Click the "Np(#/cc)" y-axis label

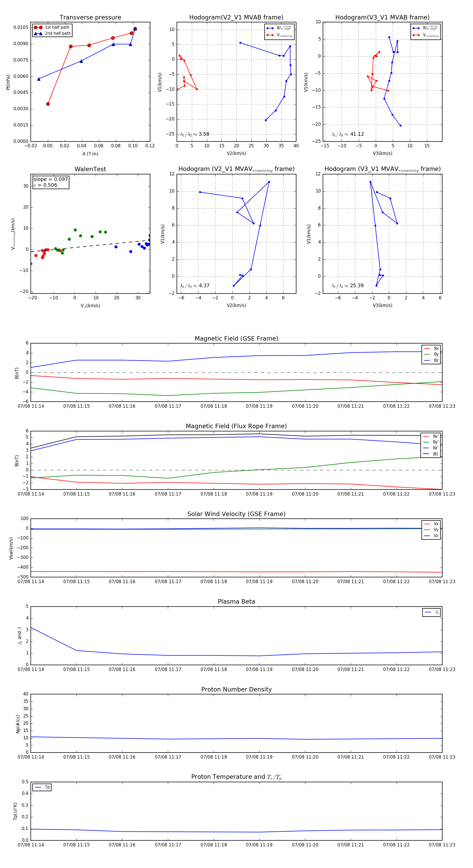[x=18, y=723]
